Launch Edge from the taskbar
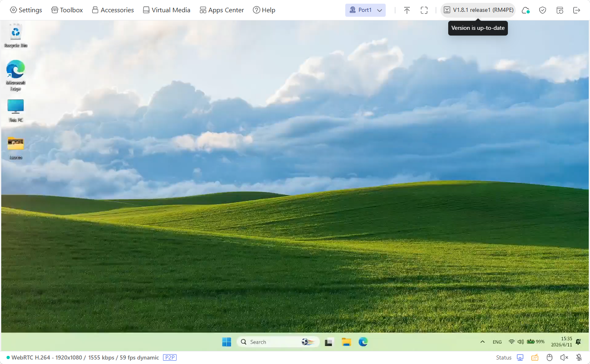 363,342
